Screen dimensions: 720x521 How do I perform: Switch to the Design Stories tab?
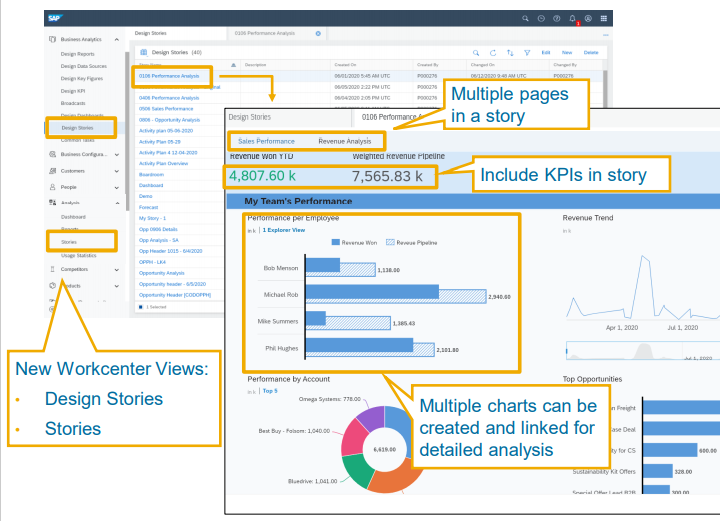[x=151, y=34]
